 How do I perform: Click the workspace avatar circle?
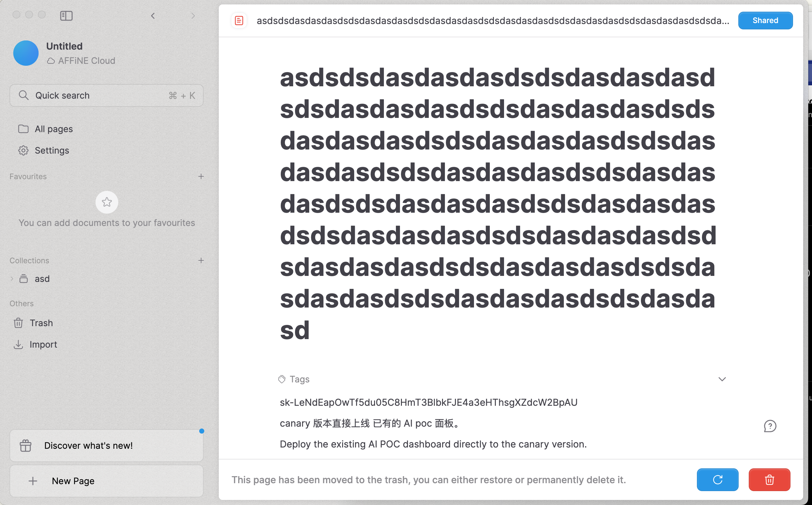26,53
